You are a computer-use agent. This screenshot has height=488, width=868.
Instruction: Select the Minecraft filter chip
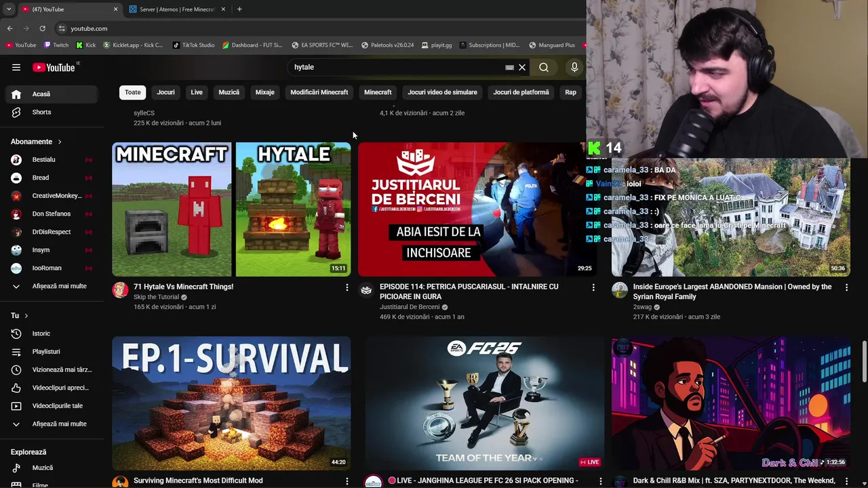[x=378, y=92]
